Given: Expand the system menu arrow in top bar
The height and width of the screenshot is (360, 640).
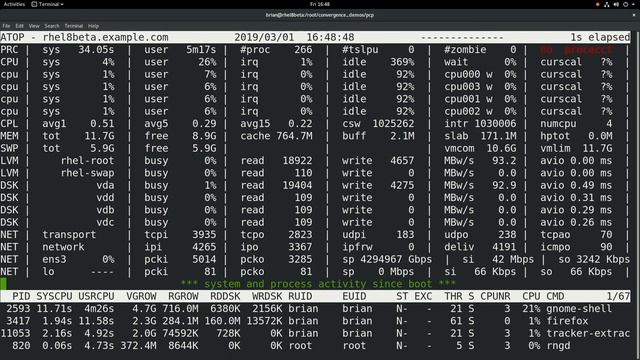Looking at the screenshot, I should point(633,4).
